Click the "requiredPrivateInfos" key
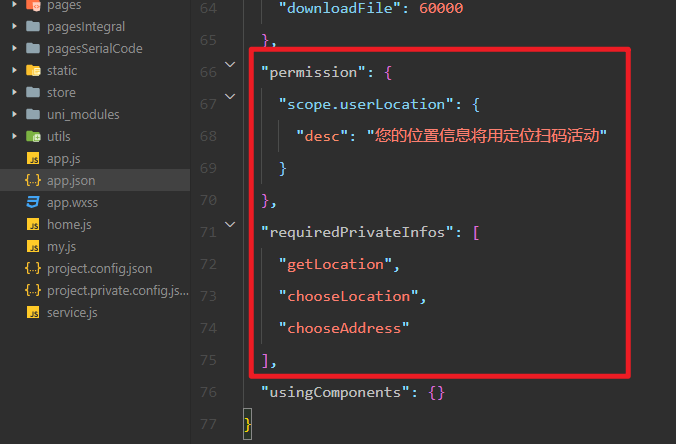Screen dimensions: 676x444 click(357, 232)
